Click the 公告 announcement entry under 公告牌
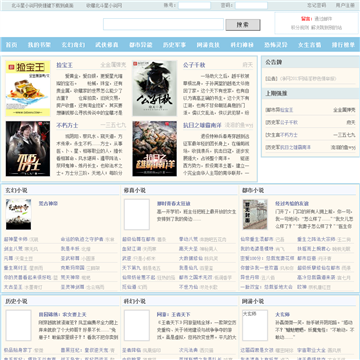The height and width of the screenshot is (360, 360). coord(301,79)
